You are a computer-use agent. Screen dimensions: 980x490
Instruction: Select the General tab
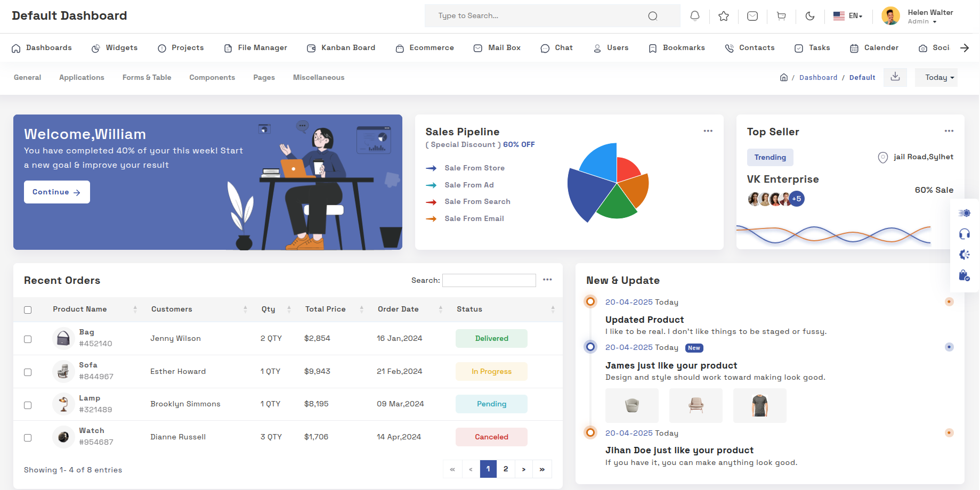28,78
